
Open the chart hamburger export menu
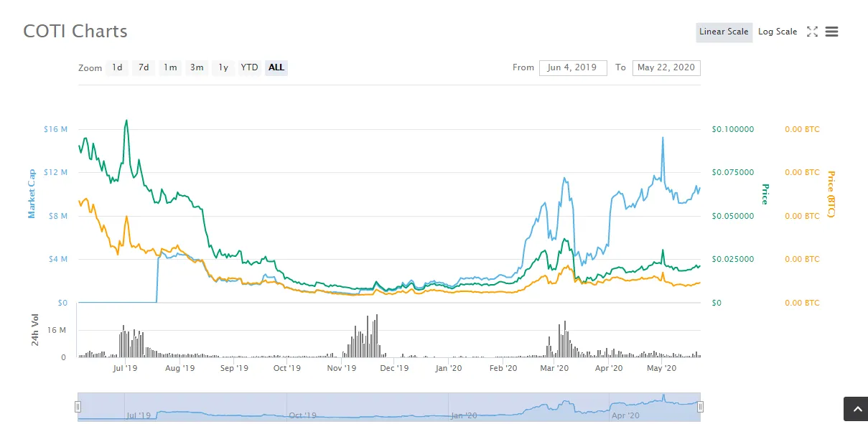(832, 32)
